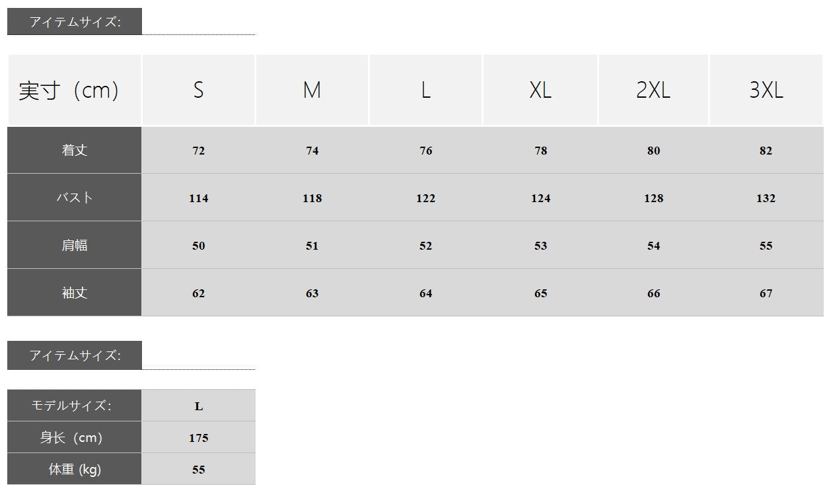The width and height of the screenshot is (827, 504).
Task: Select the sleeve length value 65 for XL
Action: 540,293
